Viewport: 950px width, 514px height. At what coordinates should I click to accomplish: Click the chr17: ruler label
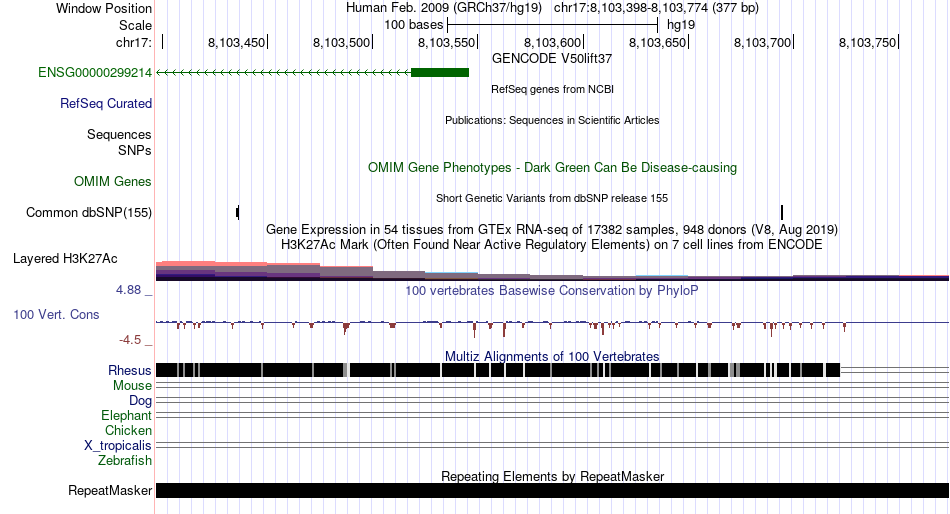tap(134, 42)
